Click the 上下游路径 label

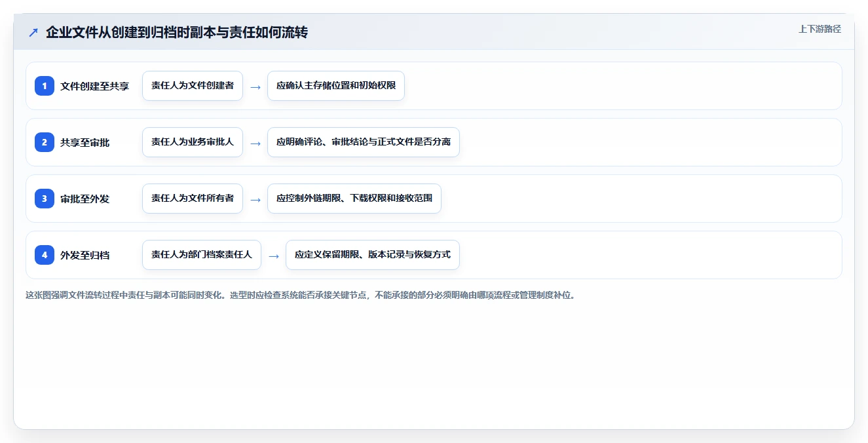[820, 29]
